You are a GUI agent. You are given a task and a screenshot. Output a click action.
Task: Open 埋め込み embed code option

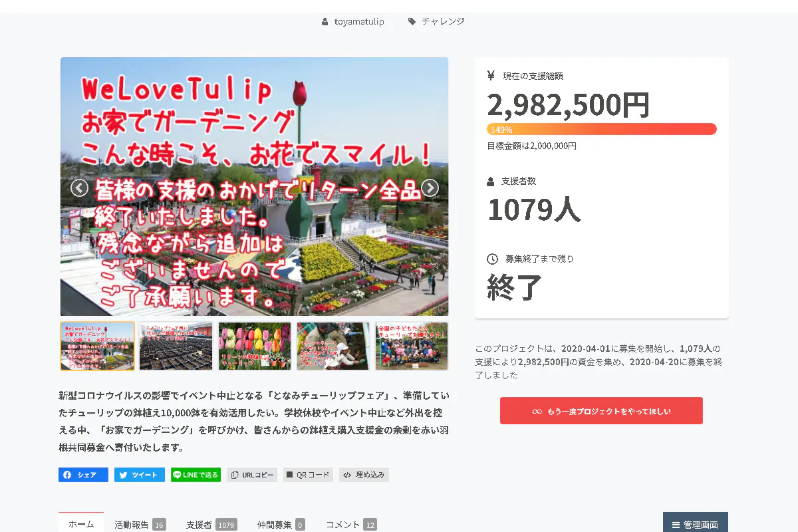tap(364, 475)
